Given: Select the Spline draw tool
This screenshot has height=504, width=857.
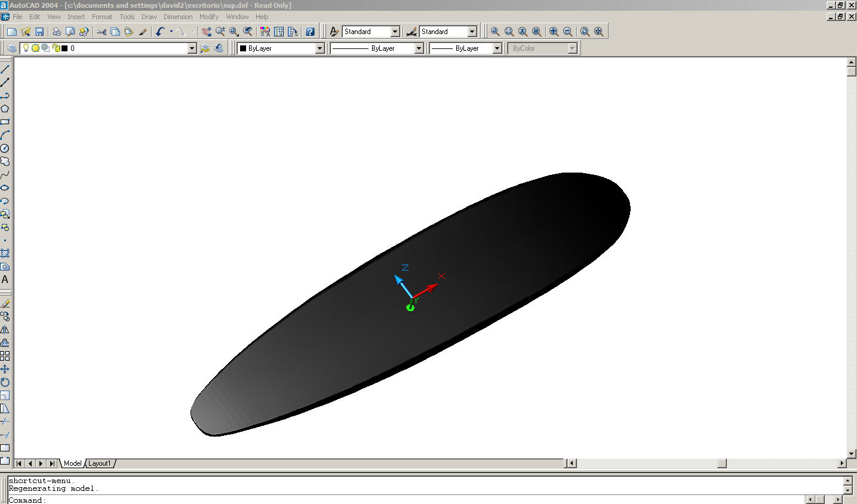Looking at the screenshot, I should click(x=5, y=174).
